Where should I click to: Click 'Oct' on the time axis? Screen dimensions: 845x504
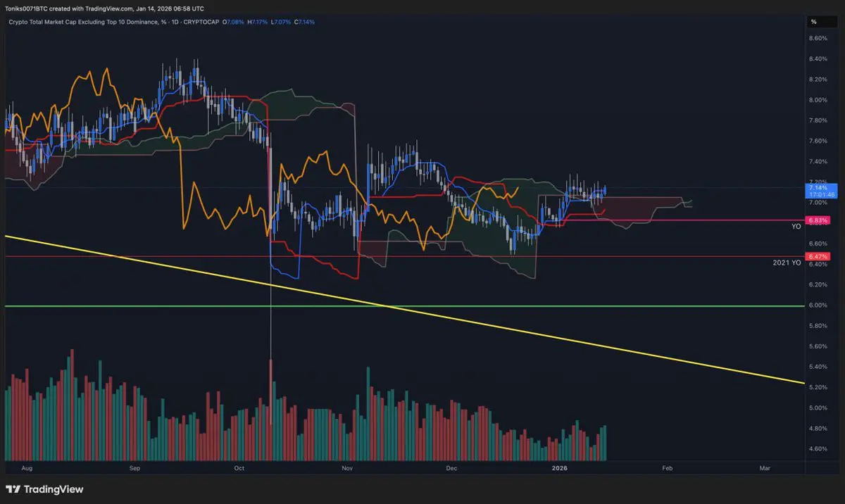[239, 467]
